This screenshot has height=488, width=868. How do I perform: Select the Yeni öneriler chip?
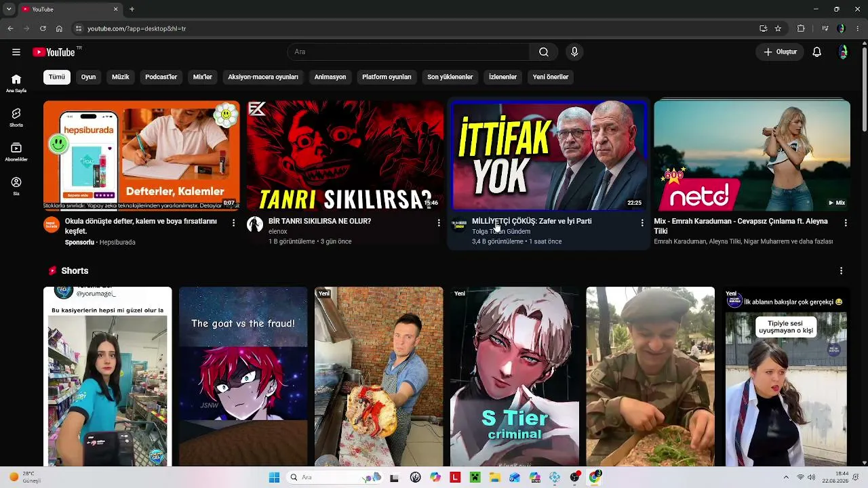pyautogui.click(x=551, y=77)
